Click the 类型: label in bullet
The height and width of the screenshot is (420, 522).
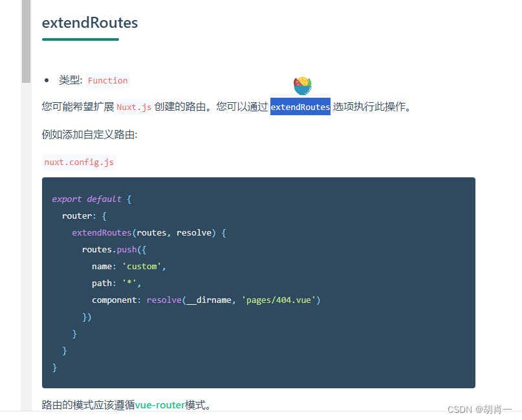click(71, 80)
